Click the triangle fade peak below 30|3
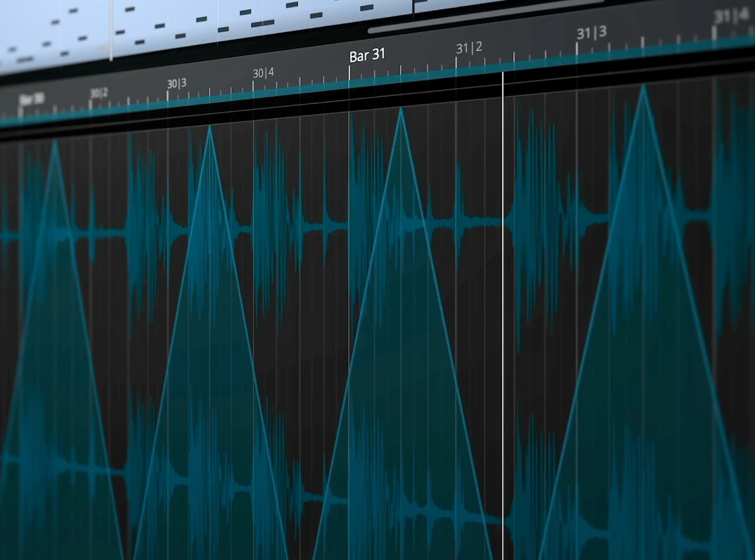Image resolution: width=755 pixels, height=560 pixels. point(209,127)
